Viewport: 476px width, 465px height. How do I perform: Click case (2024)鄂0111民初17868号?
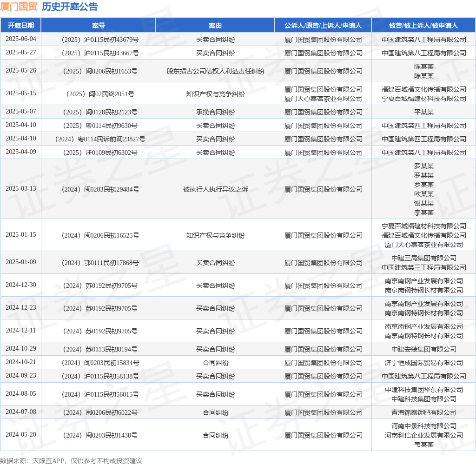click(100, 263)
